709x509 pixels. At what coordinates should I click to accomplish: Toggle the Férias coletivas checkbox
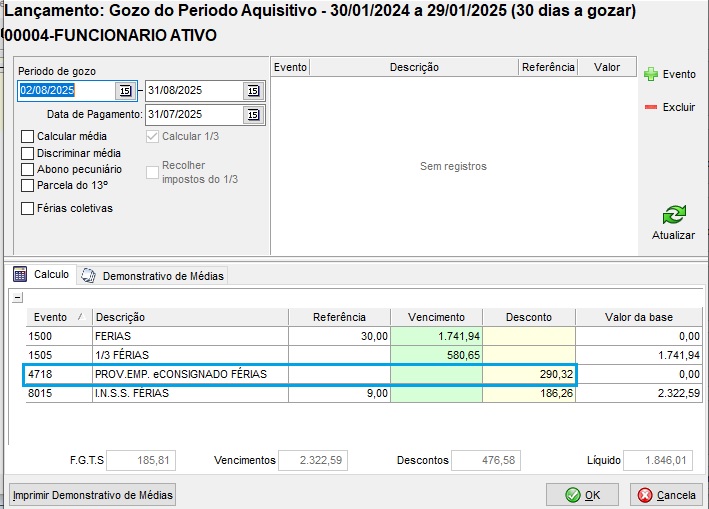(x=28, y=208)
